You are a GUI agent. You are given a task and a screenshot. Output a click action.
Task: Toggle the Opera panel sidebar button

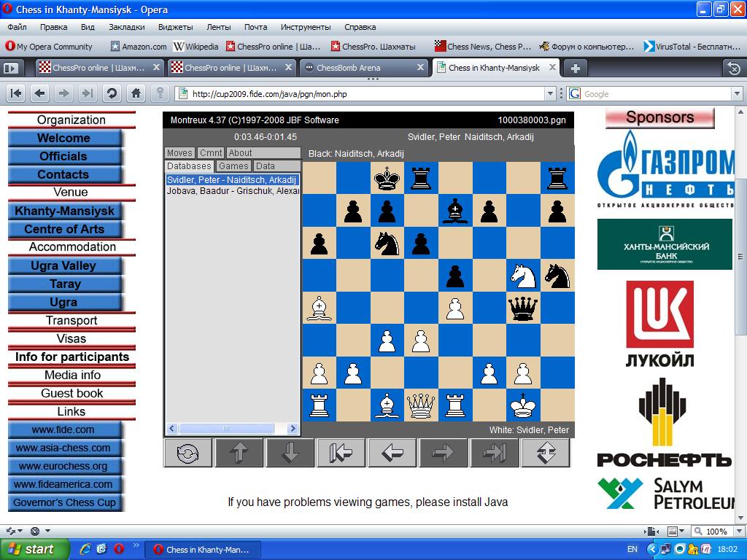pyautogui.click(x=11, y=68)
